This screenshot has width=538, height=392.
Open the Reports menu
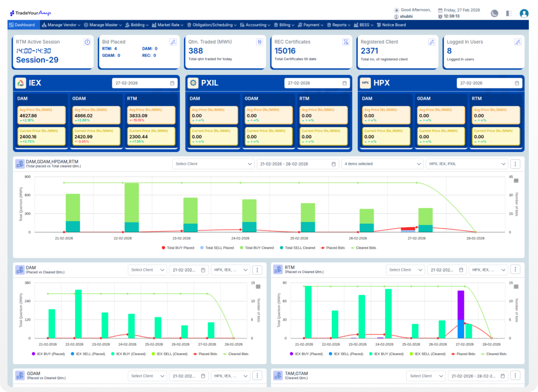[339, 25]
